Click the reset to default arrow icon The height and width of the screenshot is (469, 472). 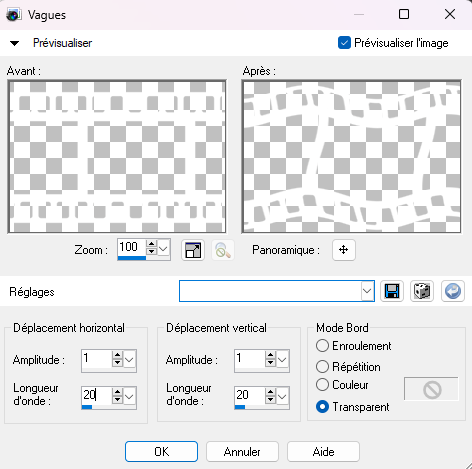[453, 291]
